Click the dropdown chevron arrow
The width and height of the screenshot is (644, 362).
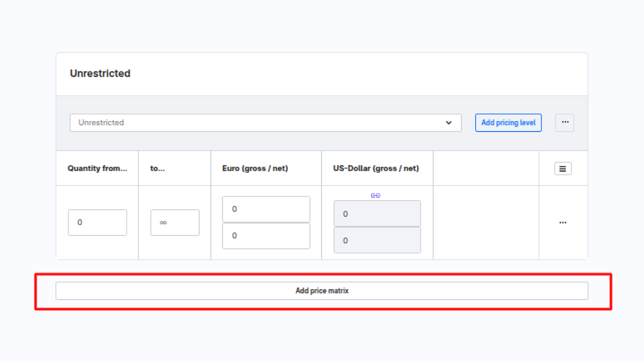(x=449, y=123)
